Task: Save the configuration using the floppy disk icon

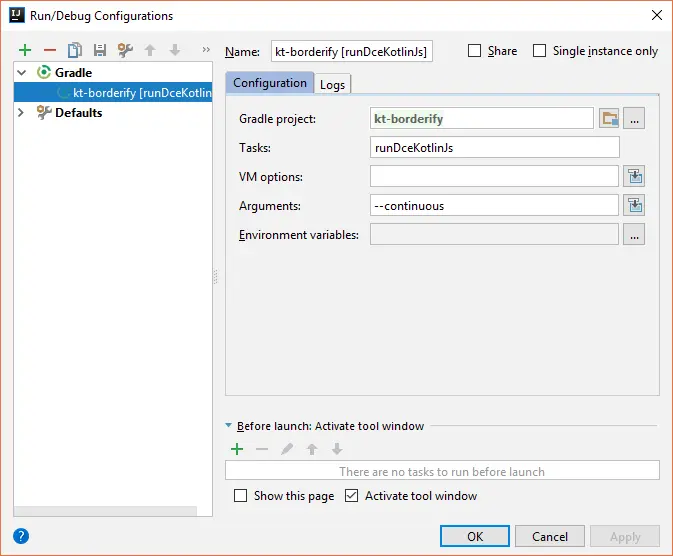Action: tap(100, 50)
